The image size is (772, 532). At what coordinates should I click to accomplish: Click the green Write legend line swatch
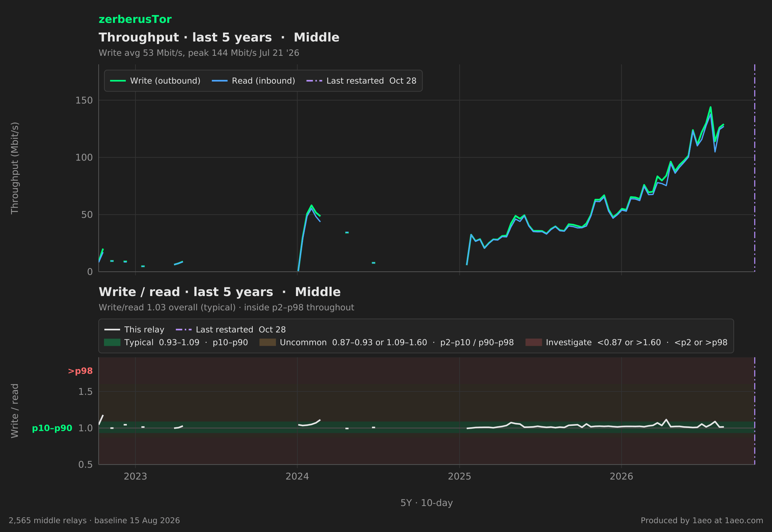(118, 81)
